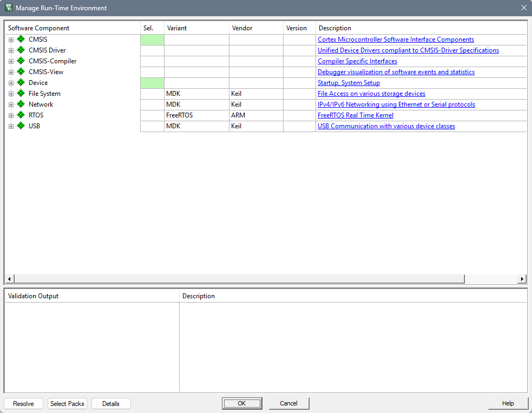532x413 pixels.
Task: Click the File System component icon
Action: (21, 93)
